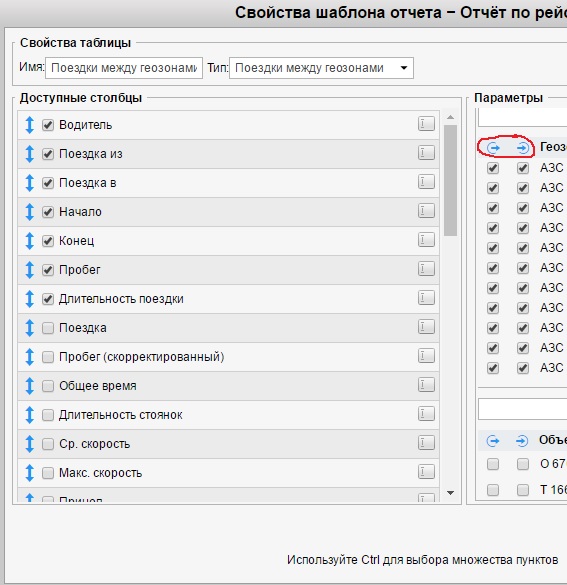Click the vertical scrollbar thumb in columns list
This screenshot has height=585, width=567.
click(x=451, y=181)
